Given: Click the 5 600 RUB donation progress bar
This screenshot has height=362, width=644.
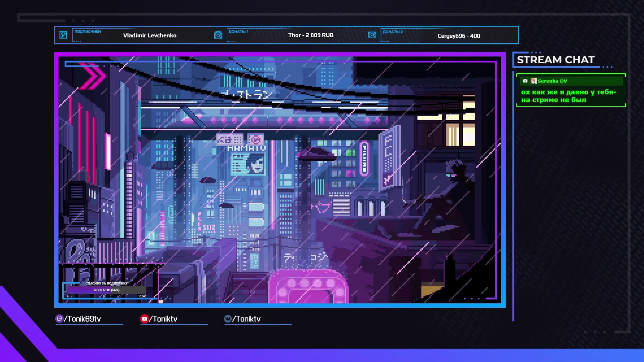Looking at the screenshot, I should (107, 290).
